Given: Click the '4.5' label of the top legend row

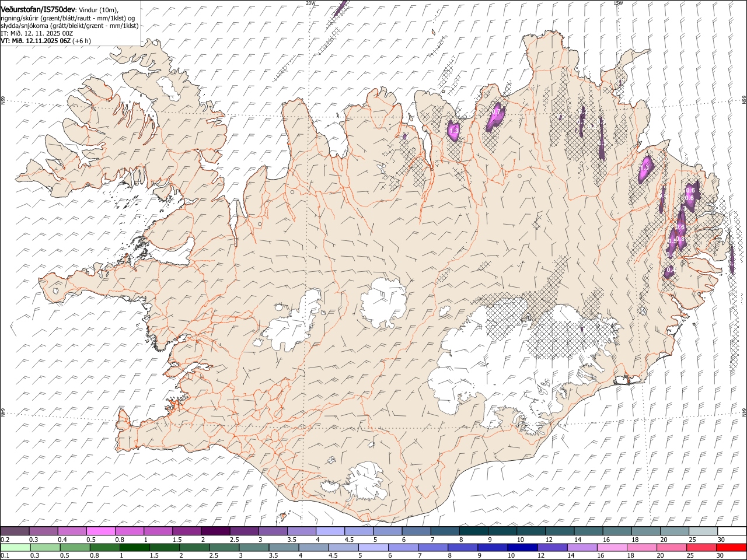Looking at the screenshot, I should 349,540.
